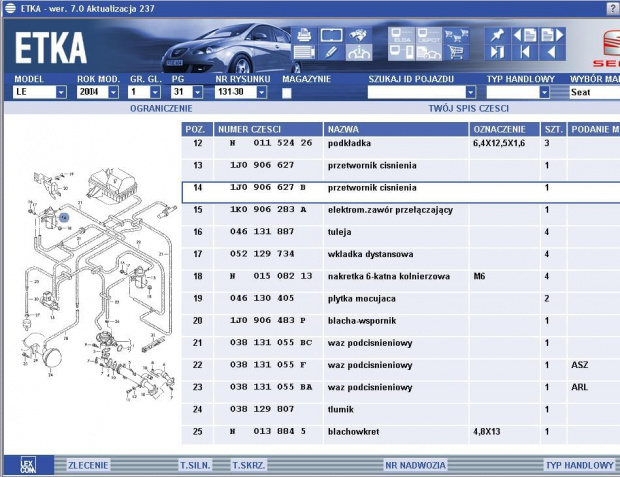The width and height of the screenshot is (620, 477).
Task: Click bottom TYP HANDLOWY button
Action: click(x=580, y=465)
